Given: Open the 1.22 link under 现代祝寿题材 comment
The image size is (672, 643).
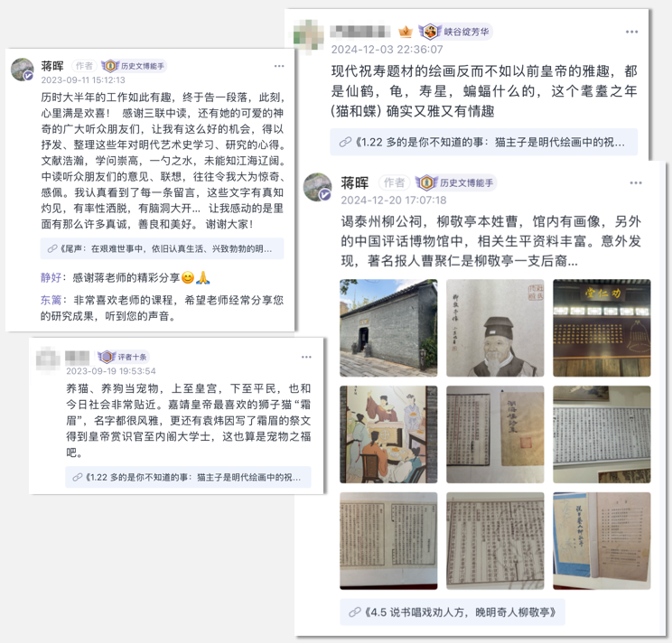Looking at the screenshot, I should point(484,142).
